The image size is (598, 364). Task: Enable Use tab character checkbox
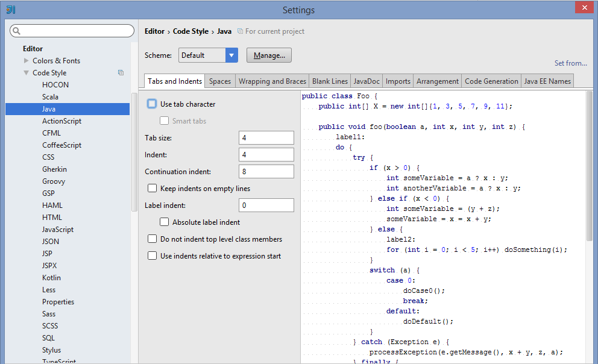[x=152, y=104]
